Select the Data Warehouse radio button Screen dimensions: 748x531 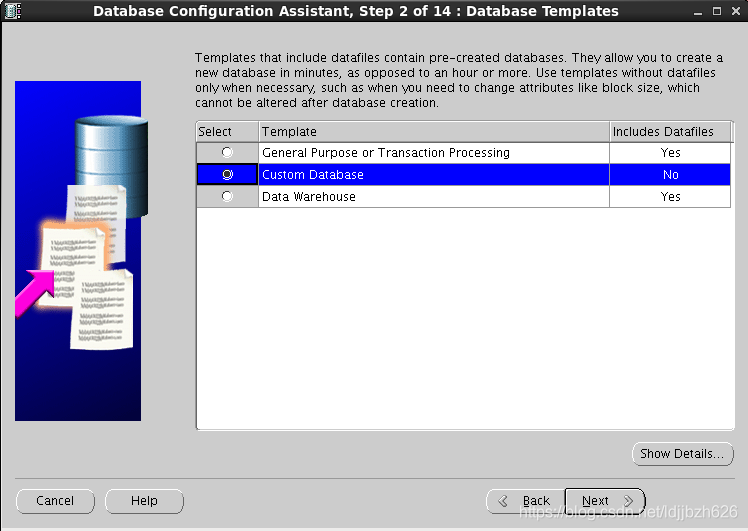(x=227, y=196)
